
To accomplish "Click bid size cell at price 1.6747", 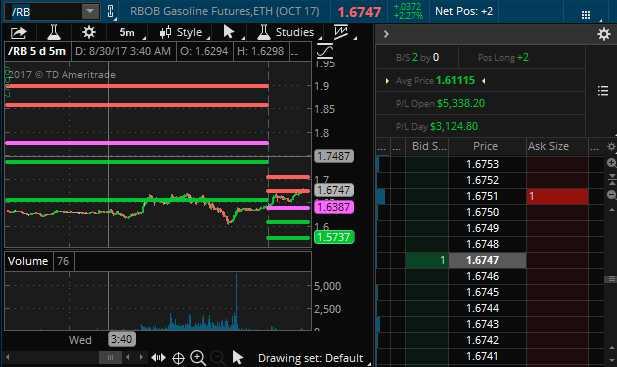I will [427, 260].
